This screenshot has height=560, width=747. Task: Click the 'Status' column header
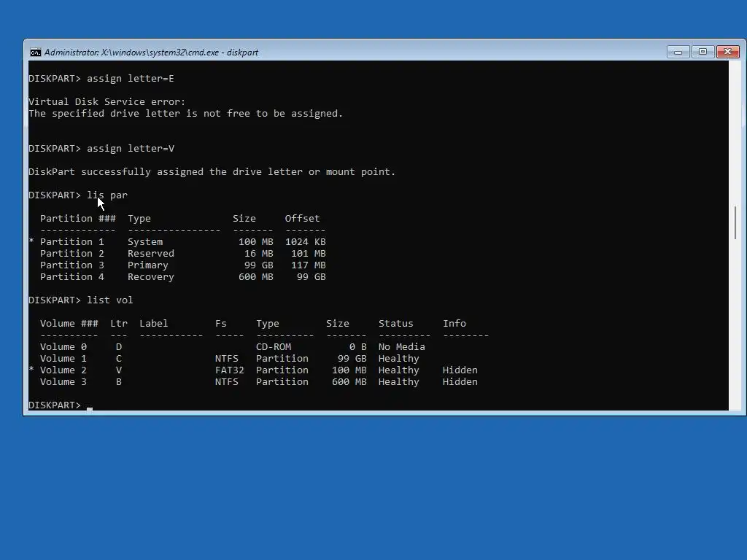click(396, 323)
